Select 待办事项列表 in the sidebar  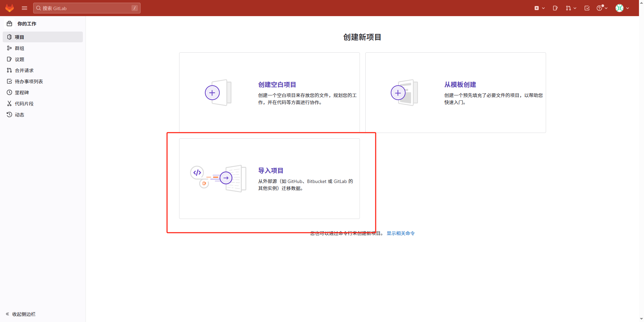pos(43,81)
